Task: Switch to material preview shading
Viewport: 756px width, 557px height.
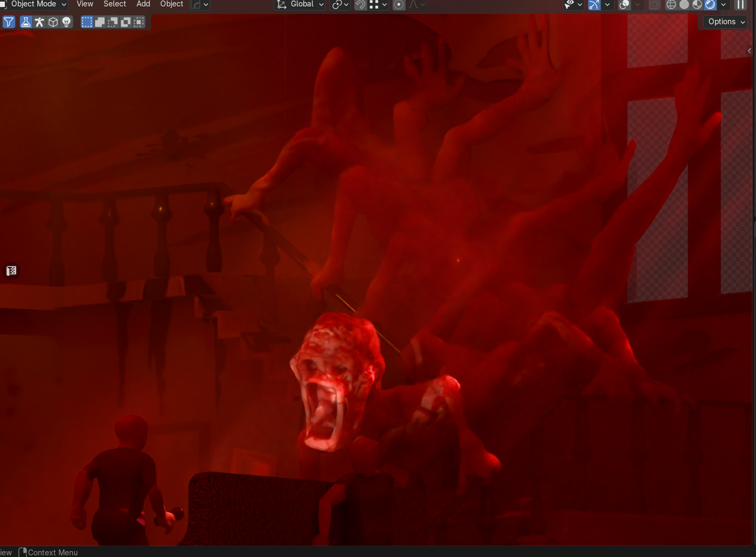Action: coord(697,4)
